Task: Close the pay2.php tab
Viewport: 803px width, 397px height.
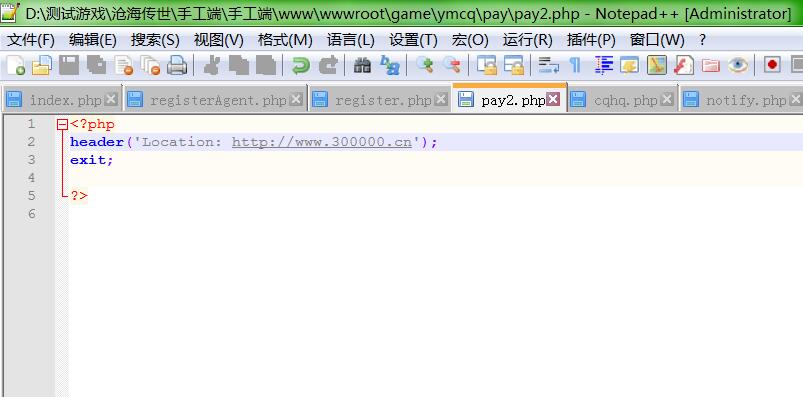Action: [x=553, y=99]
